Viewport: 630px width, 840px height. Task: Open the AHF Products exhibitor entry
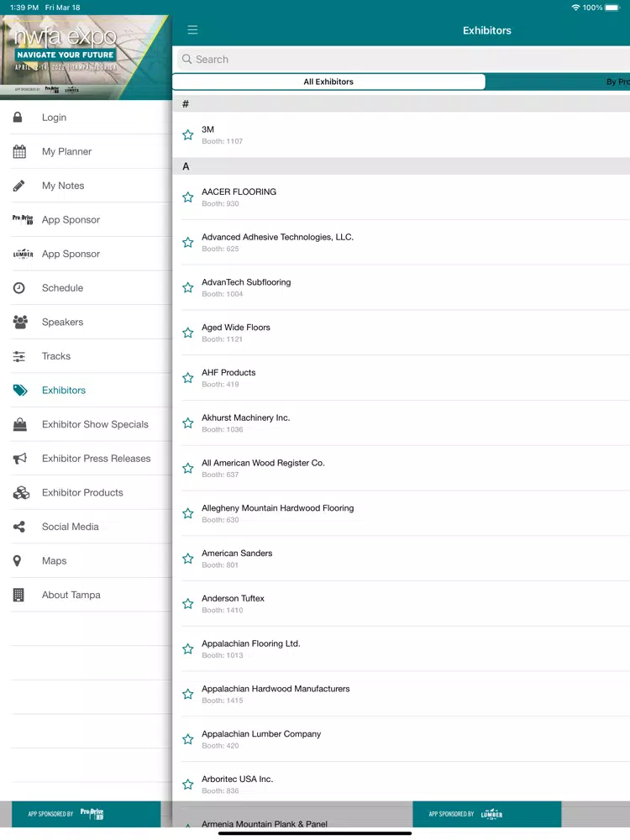(x=402, y=378)
